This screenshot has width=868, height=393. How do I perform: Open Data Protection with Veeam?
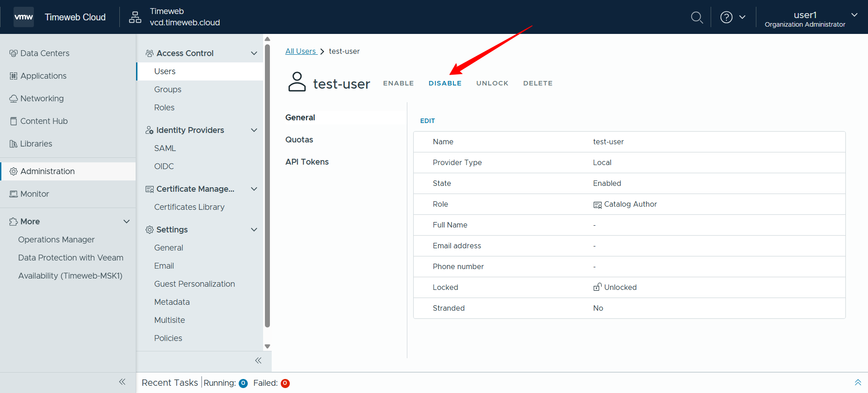(x=71, y=258)
